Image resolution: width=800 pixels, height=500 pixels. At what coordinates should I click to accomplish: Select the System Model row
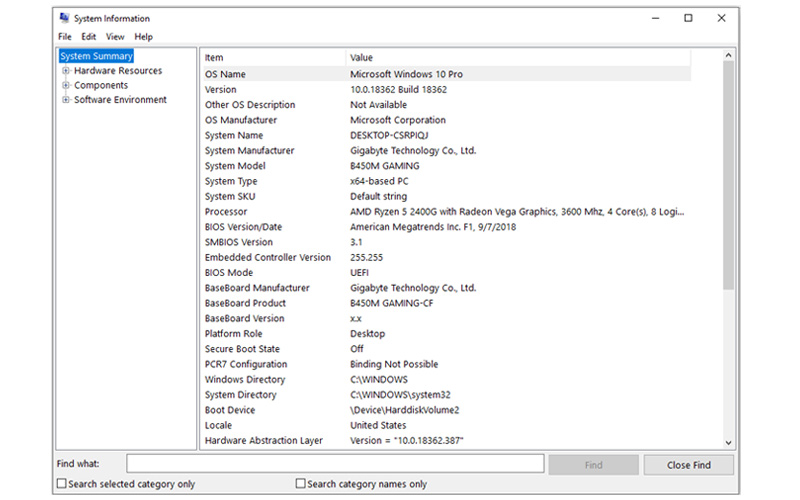(447, 166)
